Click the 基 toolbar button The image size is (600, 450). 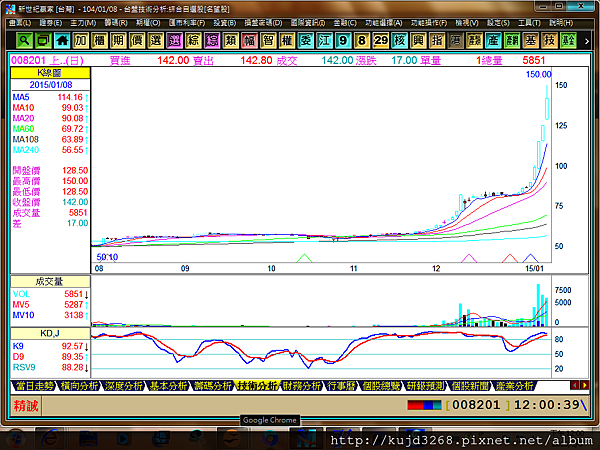[x=530, y=40]
